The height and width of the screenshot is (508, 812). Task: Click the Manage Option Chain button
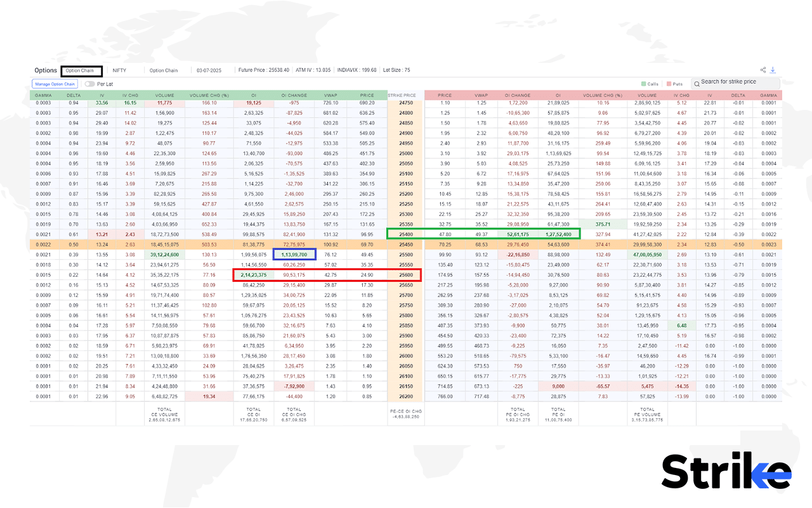point(56,83)
